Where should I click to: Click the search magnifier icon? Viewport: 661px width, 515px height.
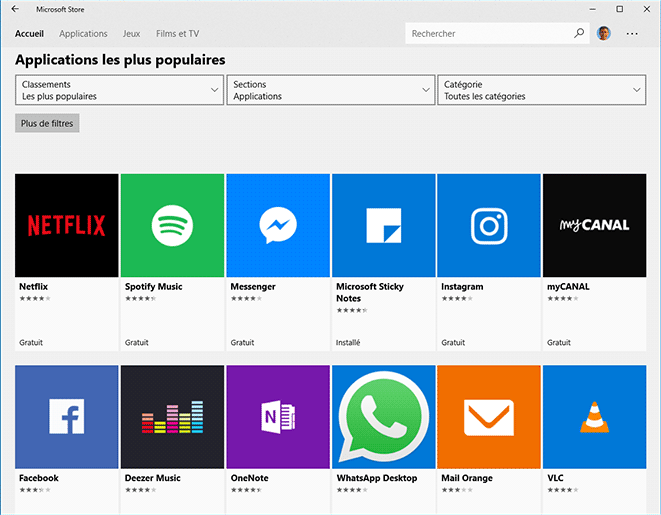(x=579, y=33)
